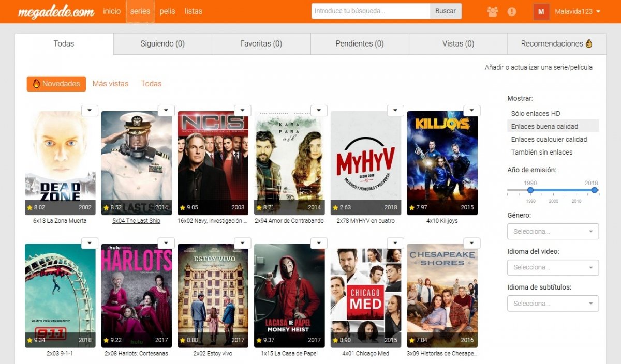Open the Pendientes (0) tab

[360, 44]
